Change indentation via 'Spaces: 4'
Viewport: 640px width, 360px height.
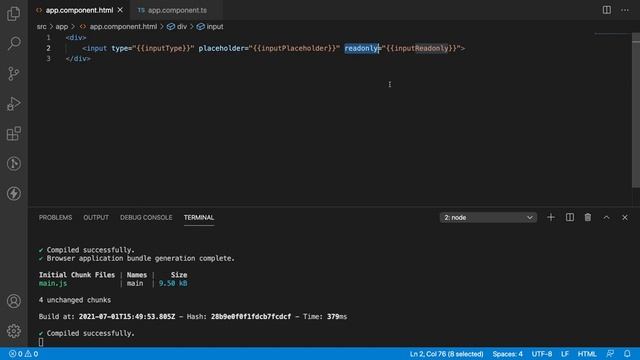507,354
